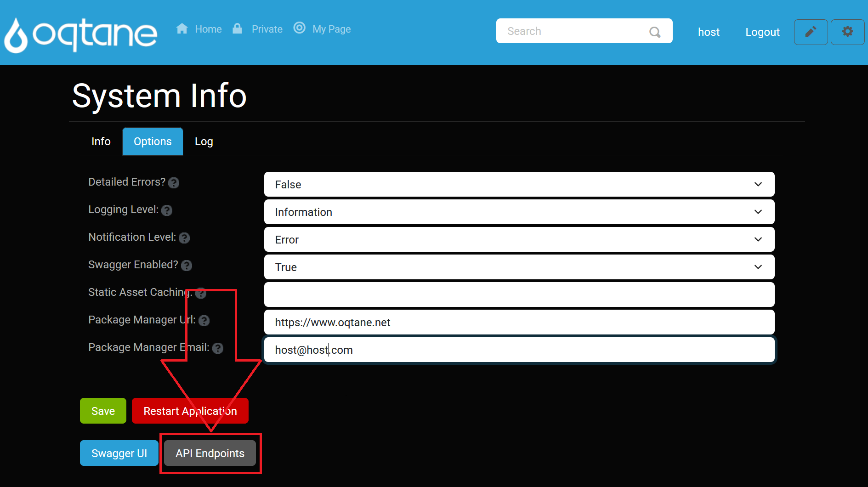Show help for Logging Level

[167, 210]
